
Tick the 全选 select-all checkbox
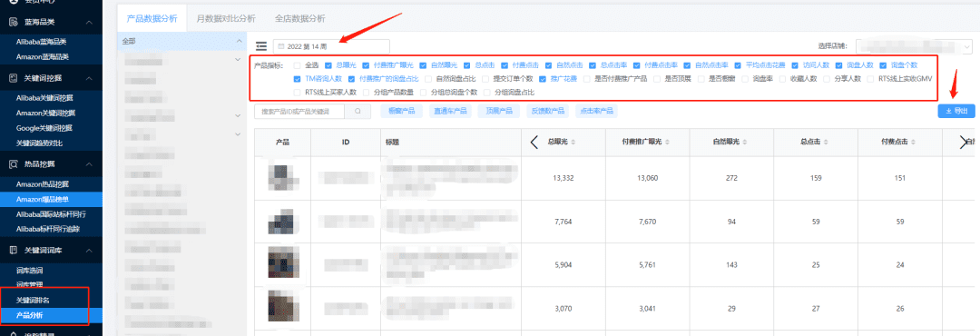click(x=297, y=65)
